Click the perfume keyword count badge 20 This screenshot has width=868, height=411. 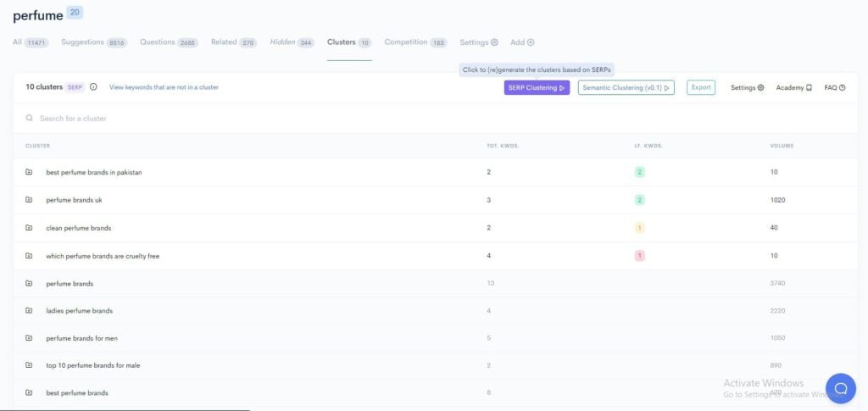(75, 12)
